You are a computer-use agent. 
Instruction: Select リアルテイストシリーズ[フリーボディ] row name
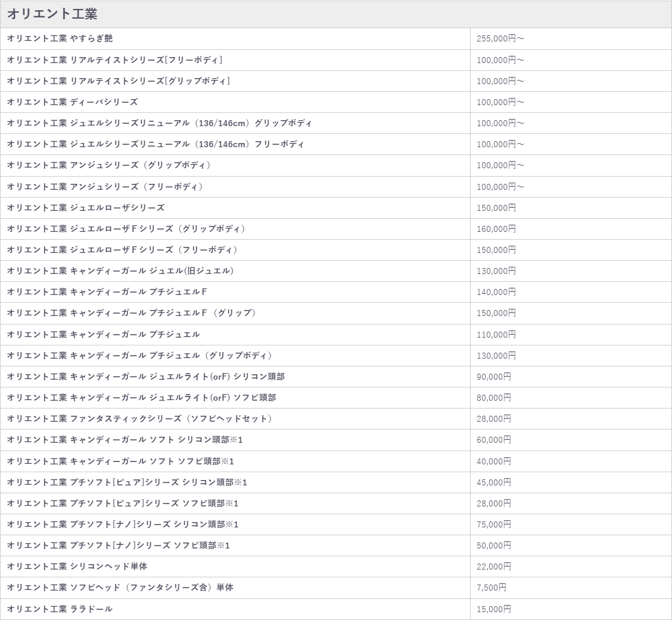[114, 60]
